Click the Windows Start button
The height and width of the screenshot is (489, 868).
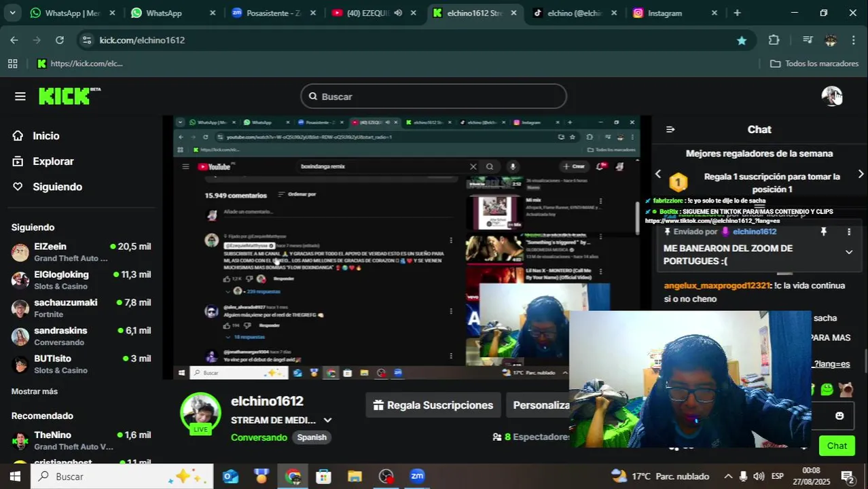pos(14,476)
